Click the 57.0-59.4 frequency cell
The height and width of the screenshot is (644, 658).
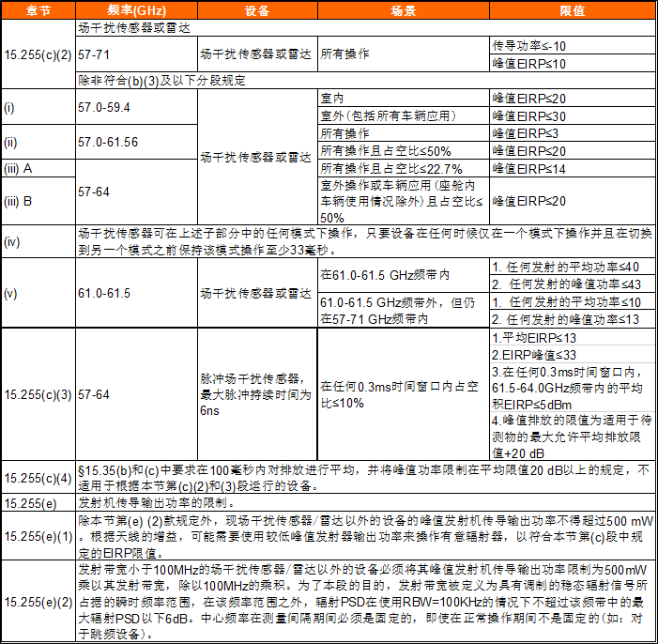coord(136,107)
